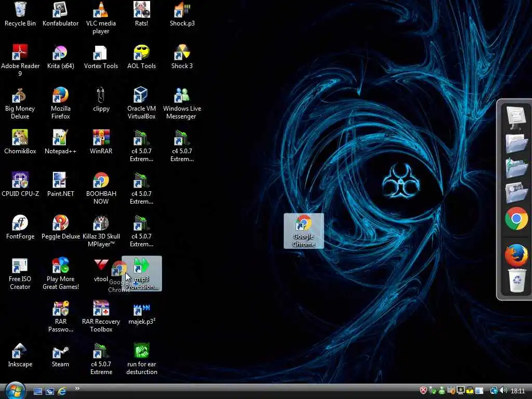
Task: Launch Firefox from the side dock
Action: point(516,255)
